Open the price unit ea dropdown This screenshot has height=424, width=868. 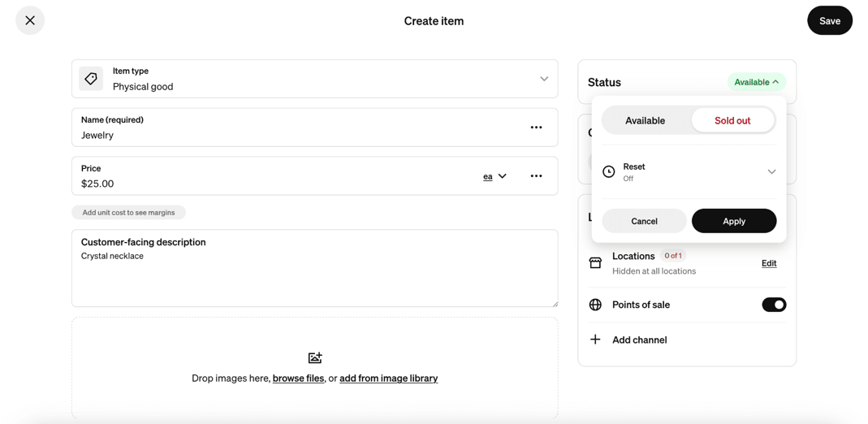pyautogui.click(x=494, y=176)
